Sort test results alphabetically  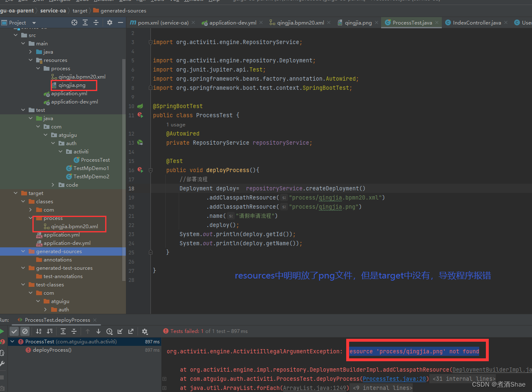[x=39, y=331]
